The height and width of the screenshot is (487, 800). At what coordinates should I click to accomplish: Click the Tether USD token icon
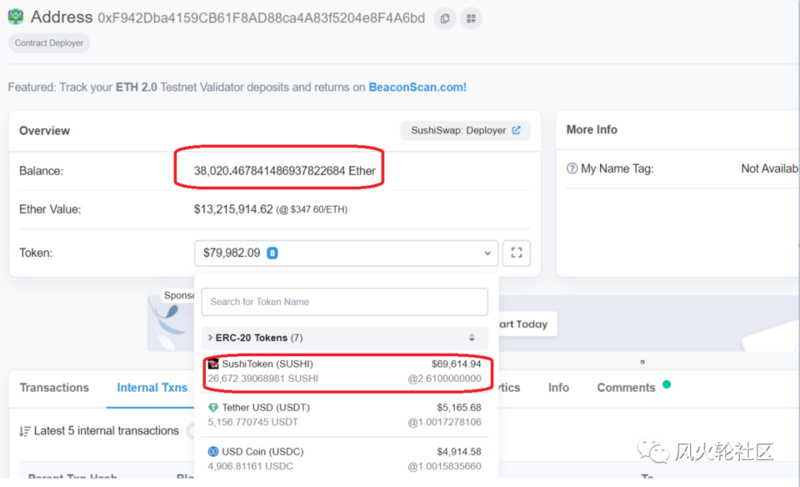(x=213, y=407)
